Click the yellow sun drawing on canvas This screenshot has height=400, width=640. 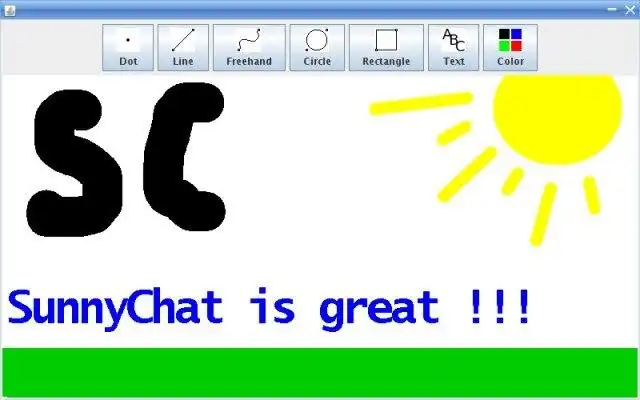pyautogui.click(x=558, y=118)
